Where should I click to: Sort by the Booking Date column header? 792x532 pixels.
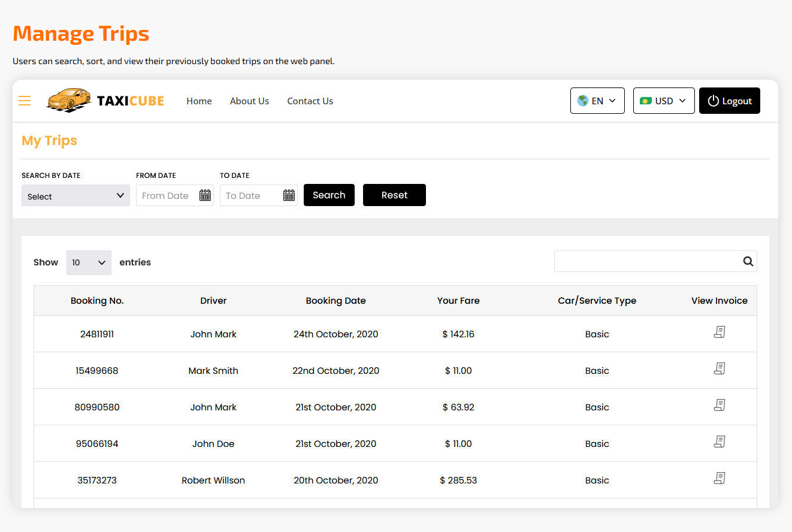click(335, 301)
